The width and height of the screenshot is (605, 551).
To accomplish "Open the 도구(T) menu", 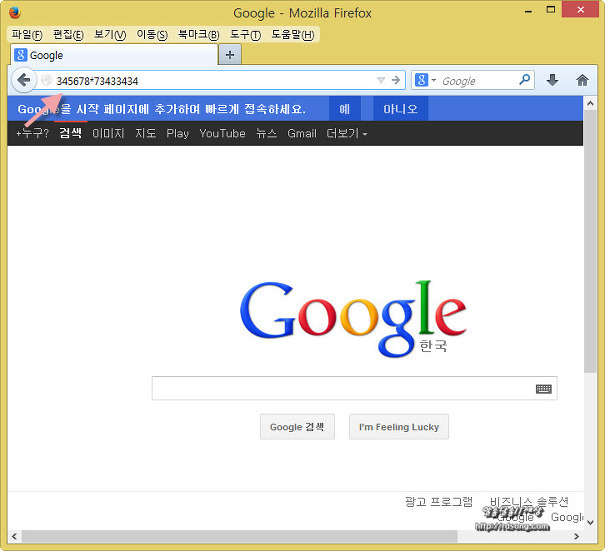I will pos(245,35).
